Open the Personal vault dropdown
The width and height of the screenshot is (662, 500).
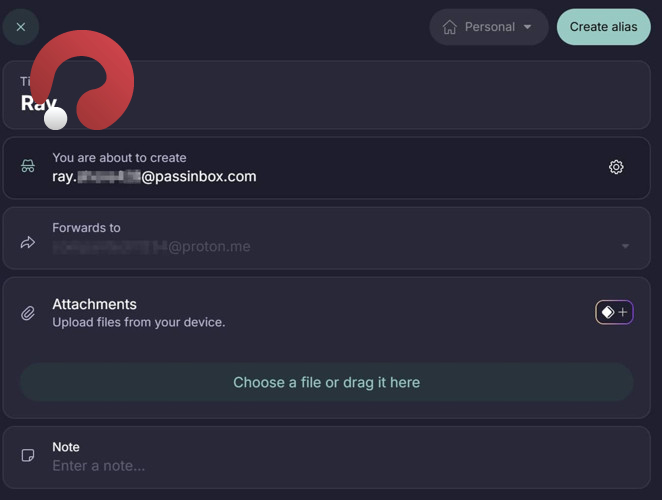pyautogui.click(x=489, y=27)
